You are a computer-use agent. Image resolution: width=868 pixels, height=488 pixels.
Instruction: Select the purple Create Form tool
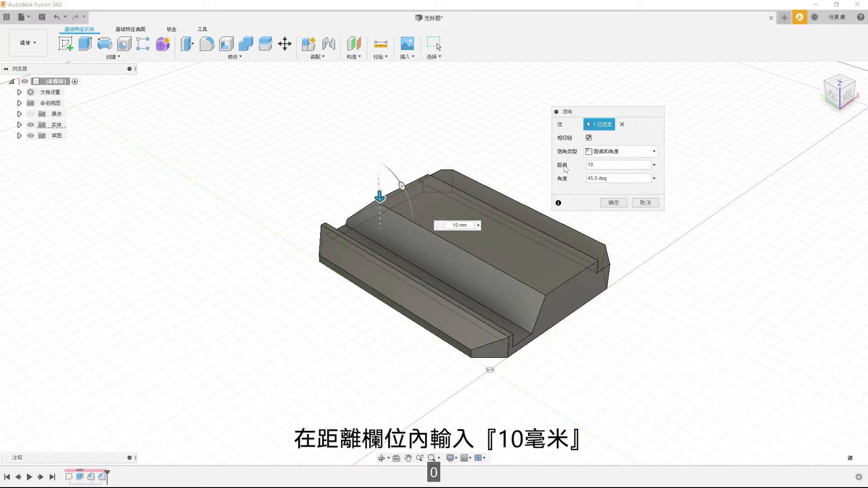click(163, 44)
